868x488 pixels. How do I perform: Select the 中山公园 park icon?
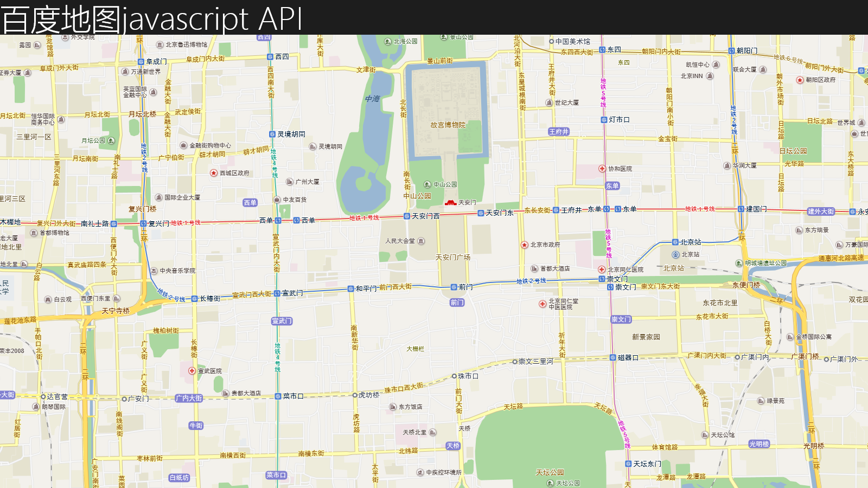click(x=427, y=184)
